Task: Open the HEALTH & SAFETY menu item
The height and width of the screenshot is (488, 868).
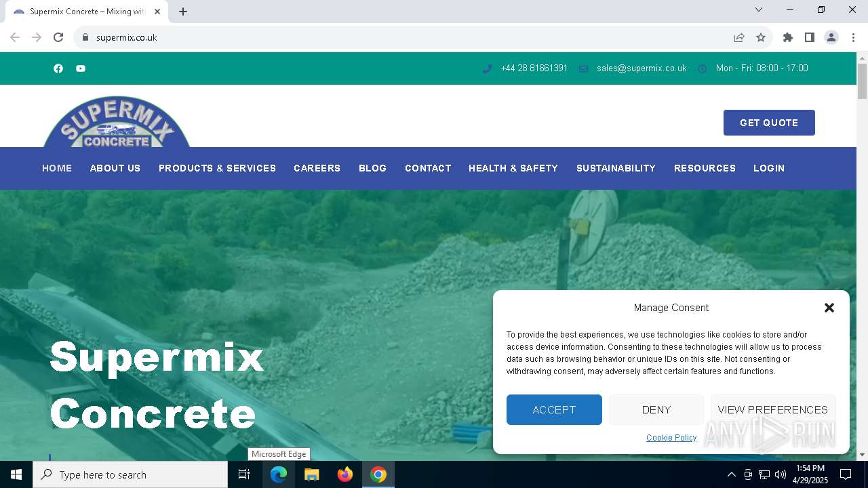Action: [513, 168]
